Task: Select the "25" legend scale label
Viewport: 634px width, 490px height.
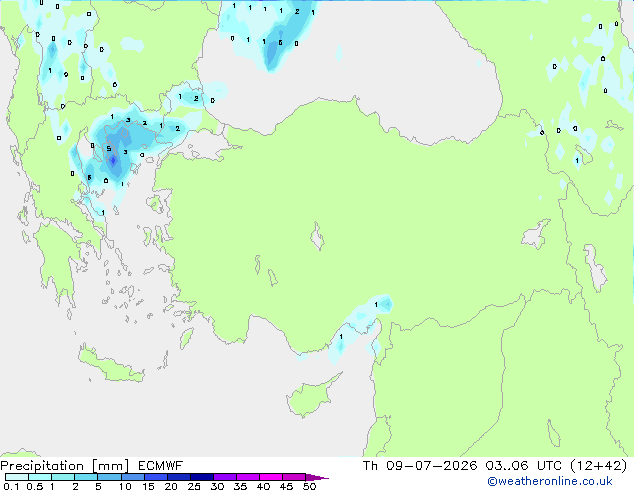Action: (x=194, y=486)
